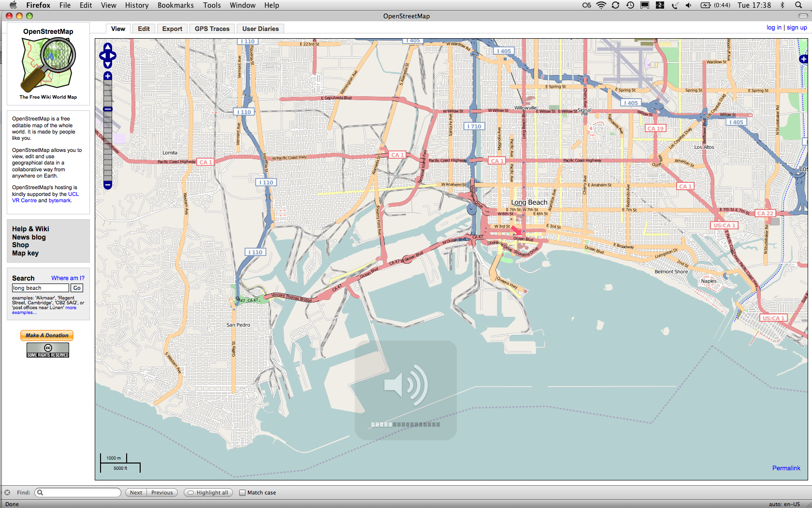
Task: Expand the map layer switcher
Action: (803, 59)
